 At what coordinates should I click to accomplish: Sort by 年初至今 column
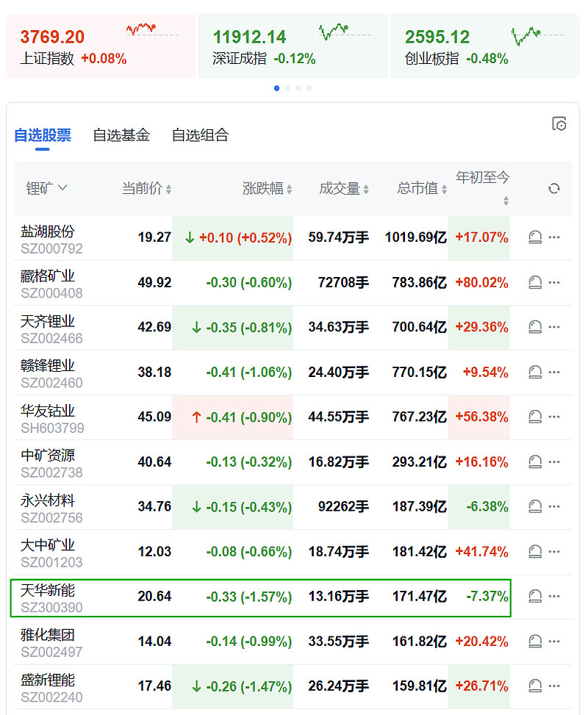[483, 187]
